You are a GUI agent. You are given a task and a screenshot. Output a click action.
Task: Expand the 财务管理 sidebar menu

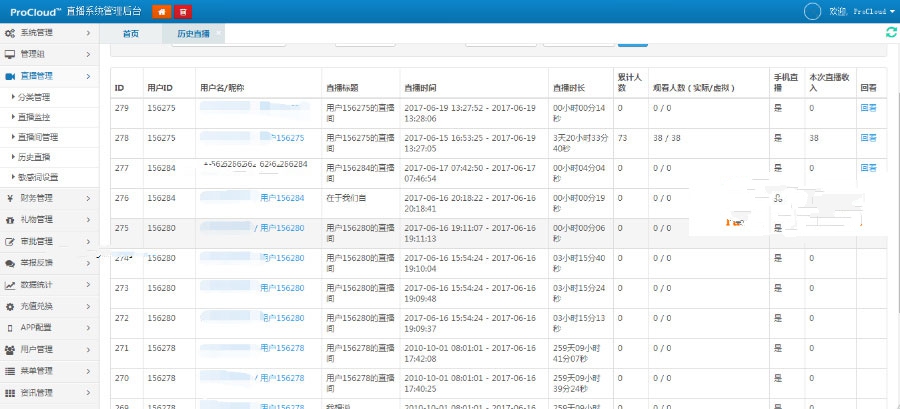[x=88, y=198]
